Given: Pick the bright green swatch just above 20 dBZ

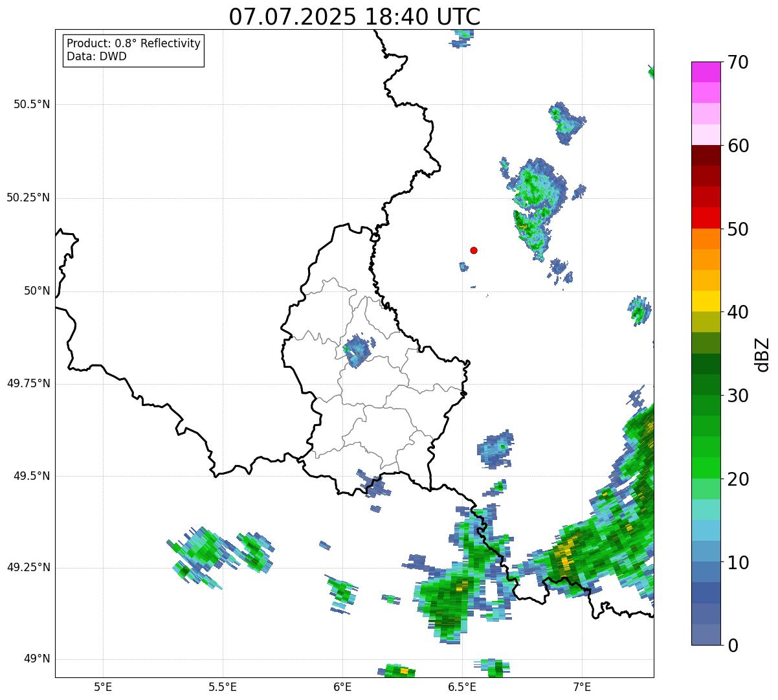Looking at the screenshot, I should pyautogui.click(x=706, y=468).
